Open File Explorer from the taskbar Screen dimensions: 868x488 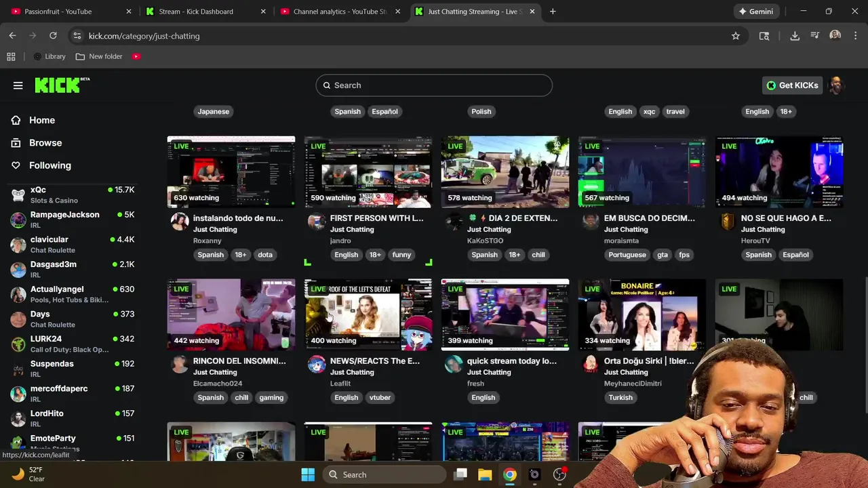pos(485,474)
